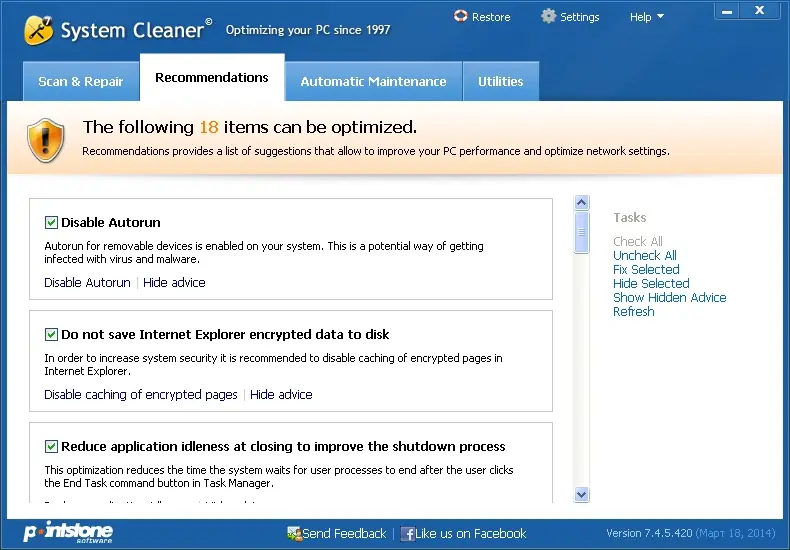This screenshot has width=790, height=550.
Task: Click the Settings gear icon
Action: [548, 16]
